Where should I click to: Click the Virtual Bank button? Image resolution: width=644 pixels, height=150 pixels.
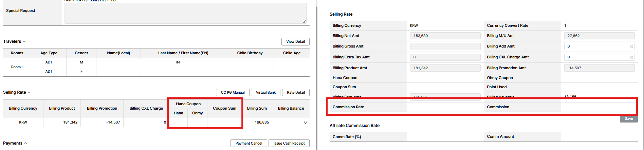pyautogui.click(x=265, y=93)
